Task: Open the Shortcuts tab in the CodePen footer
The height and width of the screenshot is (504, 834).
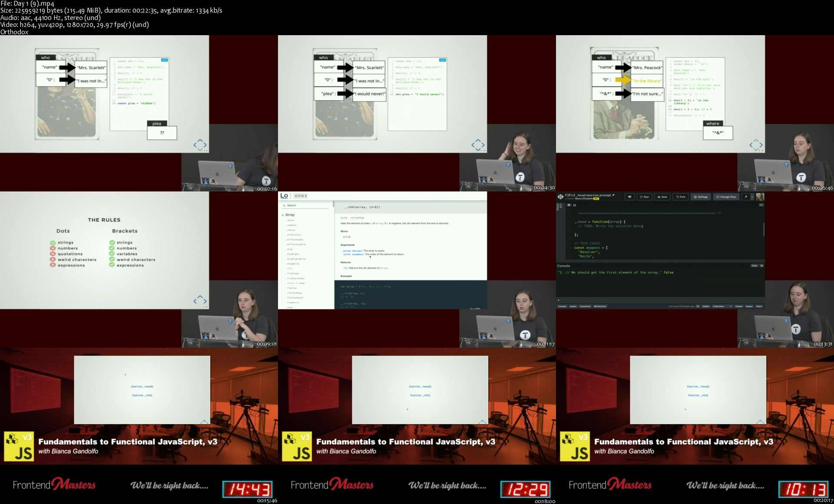Action: [600, 306]
